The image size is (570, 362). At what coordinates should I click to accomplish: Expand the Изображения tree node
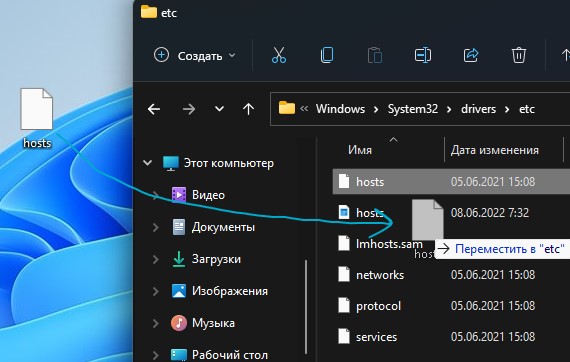click(156, 291)
